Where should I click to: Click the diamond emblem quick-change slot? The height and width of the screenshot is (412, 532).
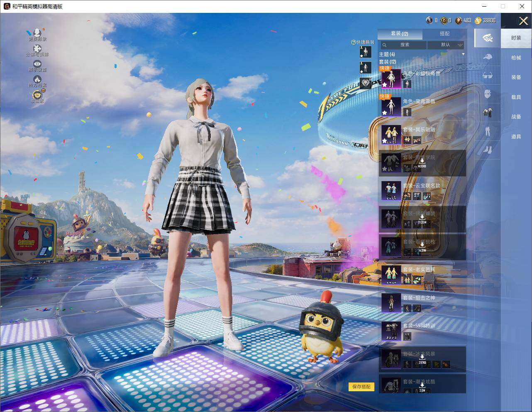pos(365,83)
